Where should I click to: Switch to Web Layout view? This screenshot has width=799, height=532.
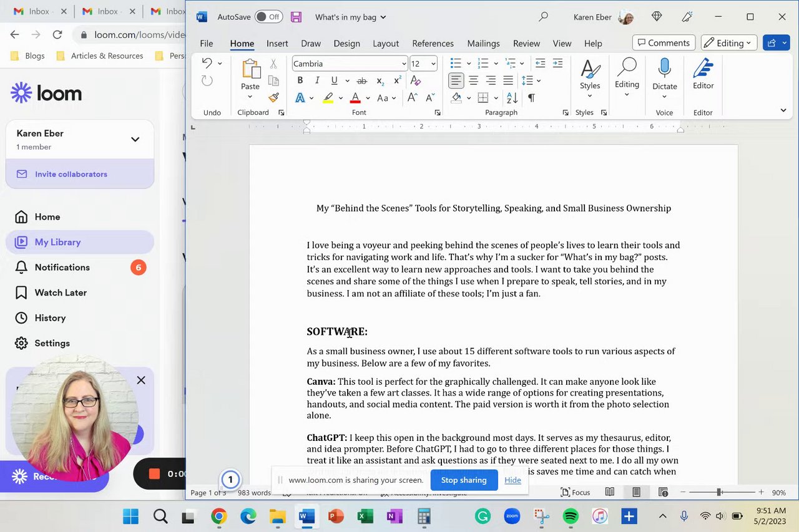point(663,492)
